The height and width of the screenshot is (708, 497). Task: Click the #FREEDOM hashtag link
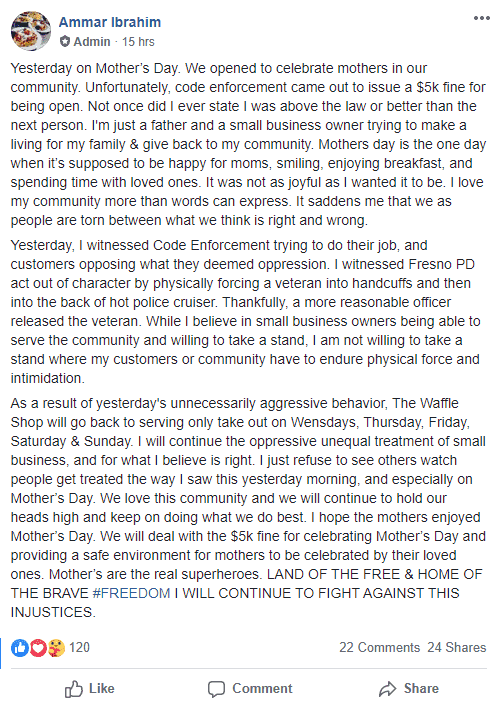131,593
